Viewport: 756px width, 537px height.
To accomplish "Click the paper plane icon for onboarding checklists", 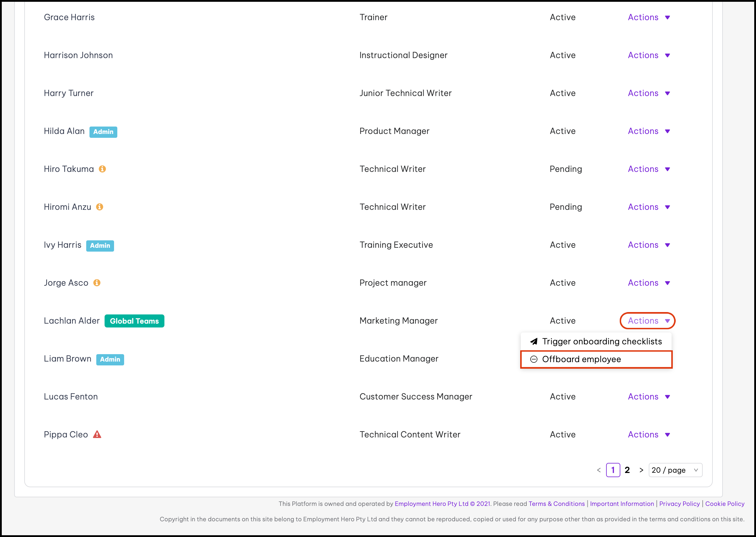I will pyautogui.click(x=534, y=341).
